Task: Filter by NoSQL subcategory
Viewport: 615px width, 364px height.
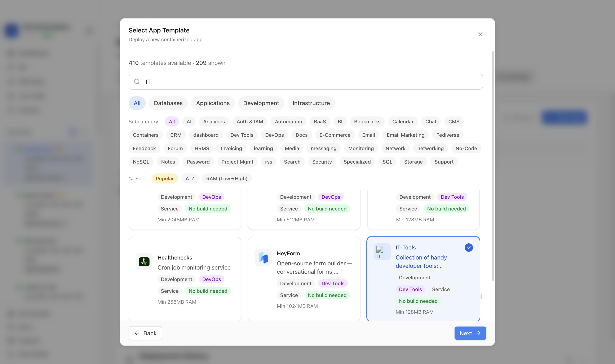Action: point(141,162)
